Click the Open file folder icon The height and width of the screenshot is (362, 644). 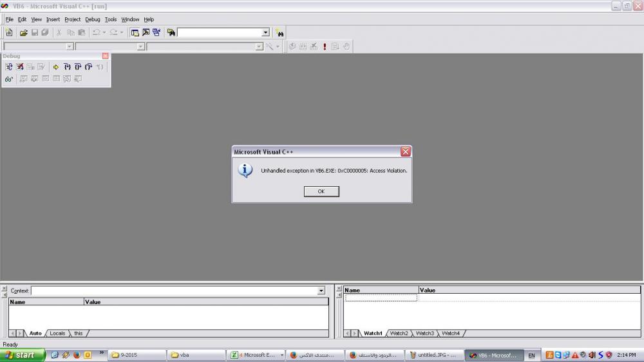pos(23,32)
